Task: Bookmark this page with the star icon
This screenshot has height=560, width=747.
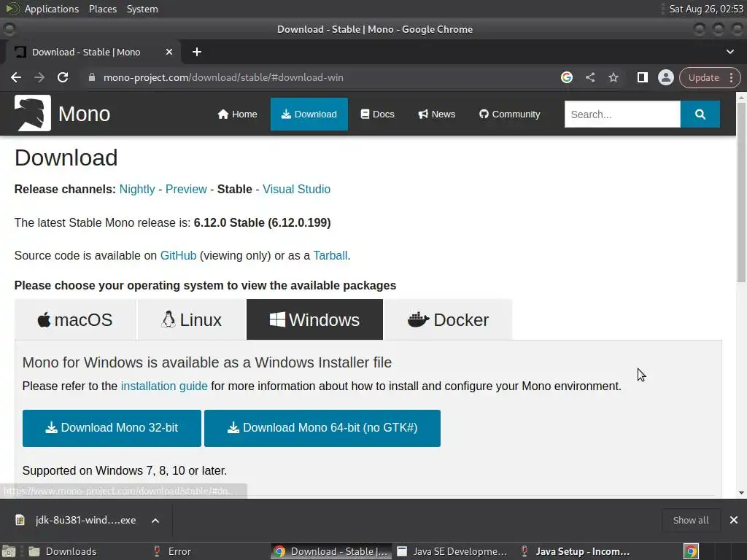Action: pyautogui.click(x=613, y=77)
